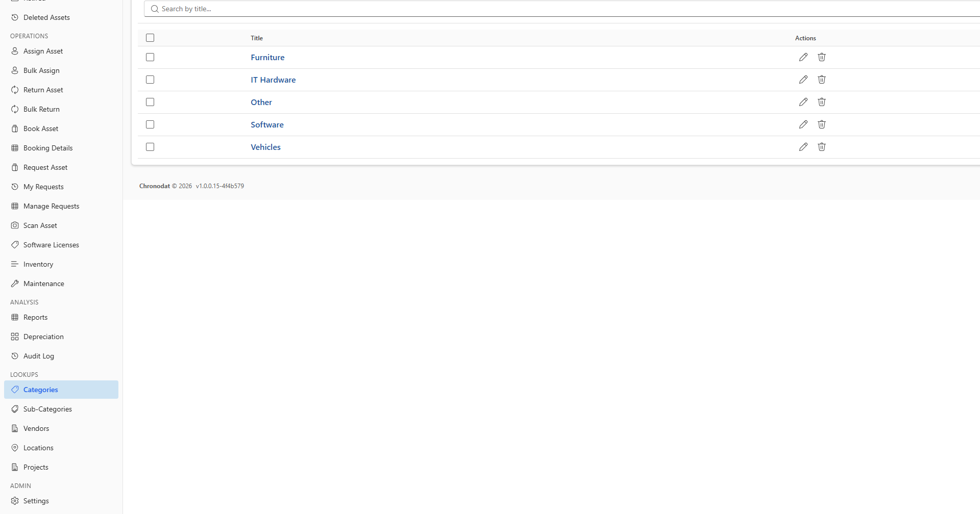Image resolution: width=980 pixels, height=514 pixels.
Task: Edit the Furniture category with its pencil icon
Action: pyautogui.click(x=803, y=57)
